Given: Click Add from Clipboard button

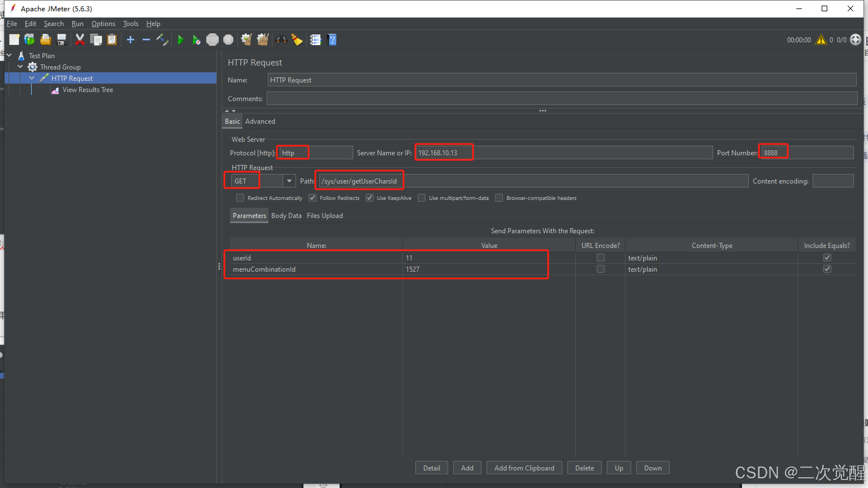Looking at the screenshot, I should click(x=524, y=468).
